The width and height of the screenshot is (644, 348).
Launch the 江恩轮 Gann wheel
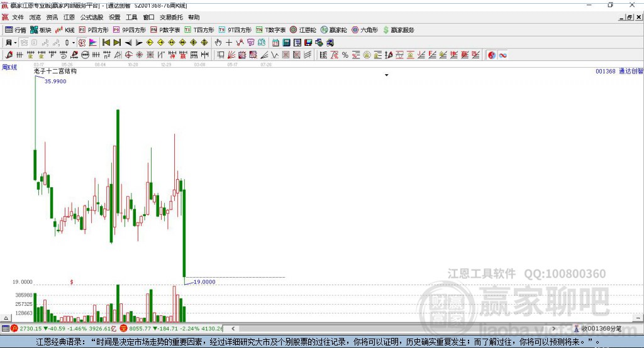tap(303, 30)
